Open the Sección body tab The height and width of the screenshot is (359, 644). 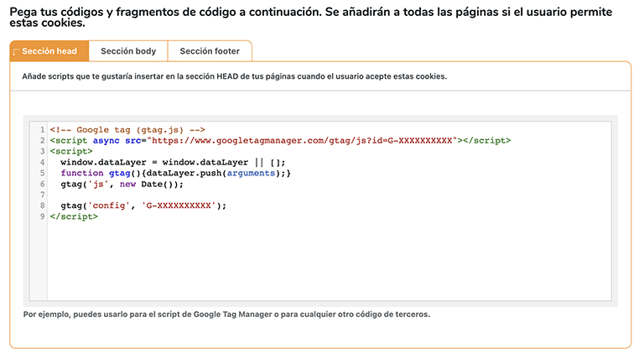(128, 51)
